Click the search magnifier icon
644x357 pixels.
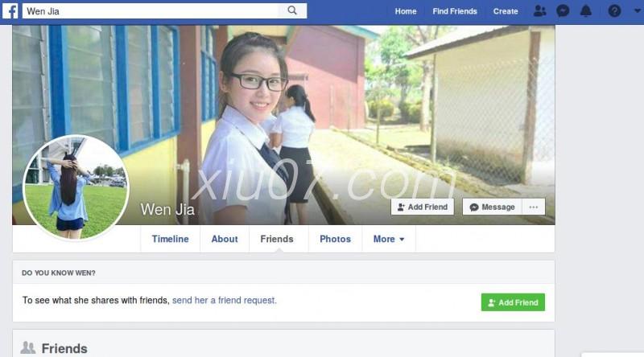(292, 10)
